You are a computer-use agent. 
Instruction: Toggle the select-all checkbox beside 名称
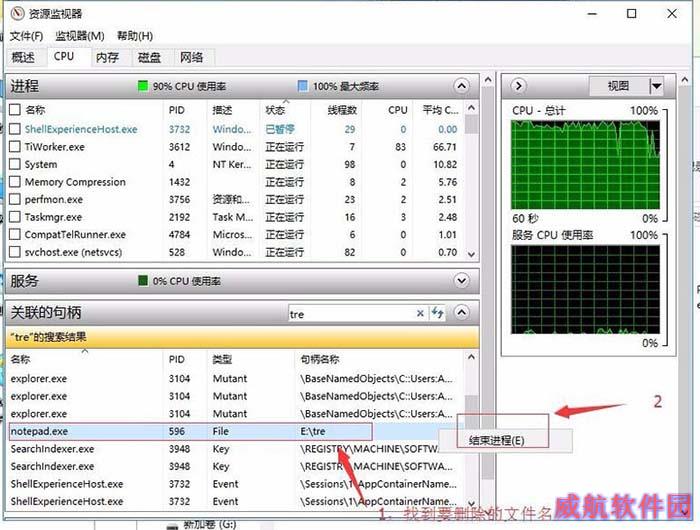click(x=15, y=109)
